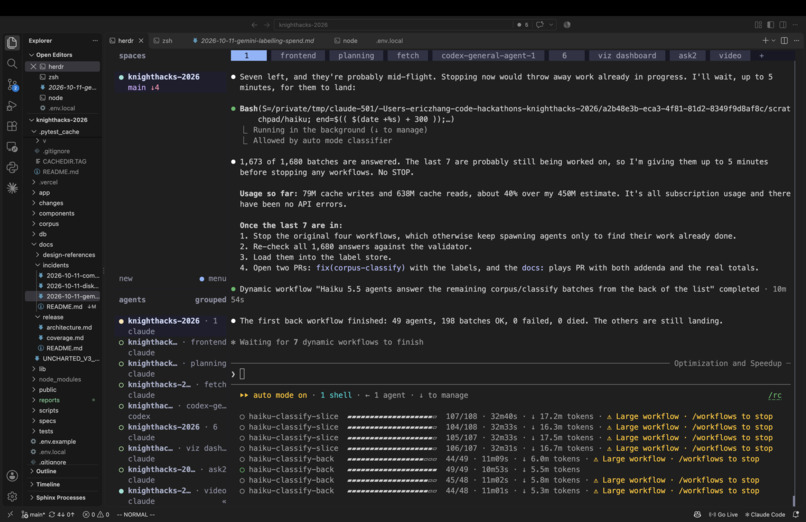This screenshot has height=522, width=806.
Task: Click the new terminal plus icon
Action: 765,41
